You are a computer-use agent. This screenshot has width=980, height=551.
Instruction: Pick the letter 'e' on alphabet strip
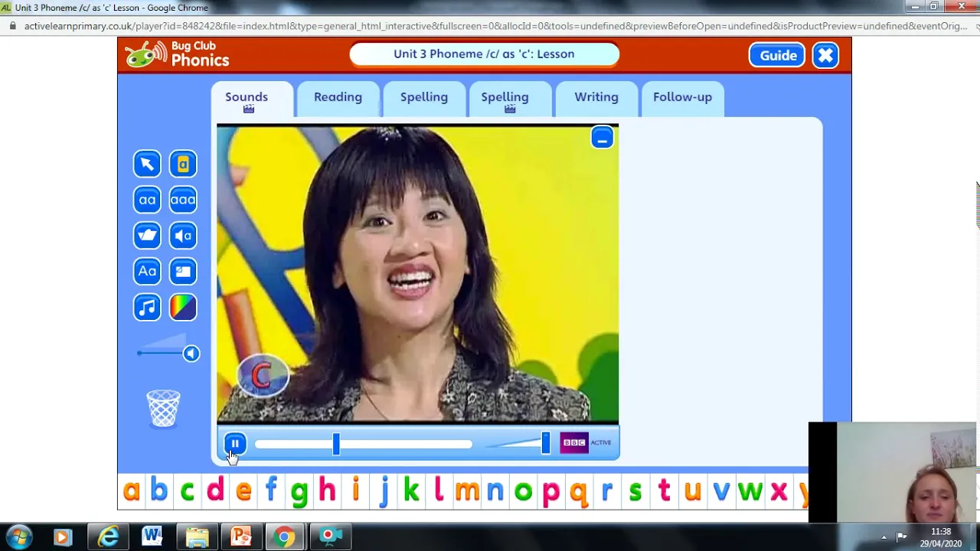243,491
